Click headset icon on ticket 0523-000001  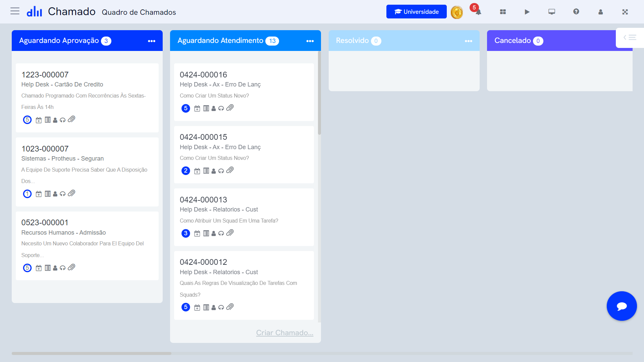click(x=62, y=268)
